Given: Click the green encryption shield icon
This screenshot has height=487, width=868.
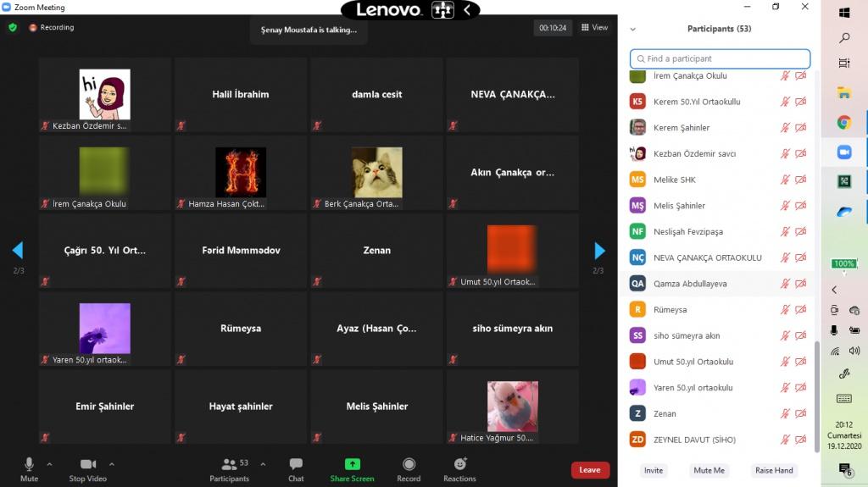Looking at the screenshot, I should coord(13,27).
